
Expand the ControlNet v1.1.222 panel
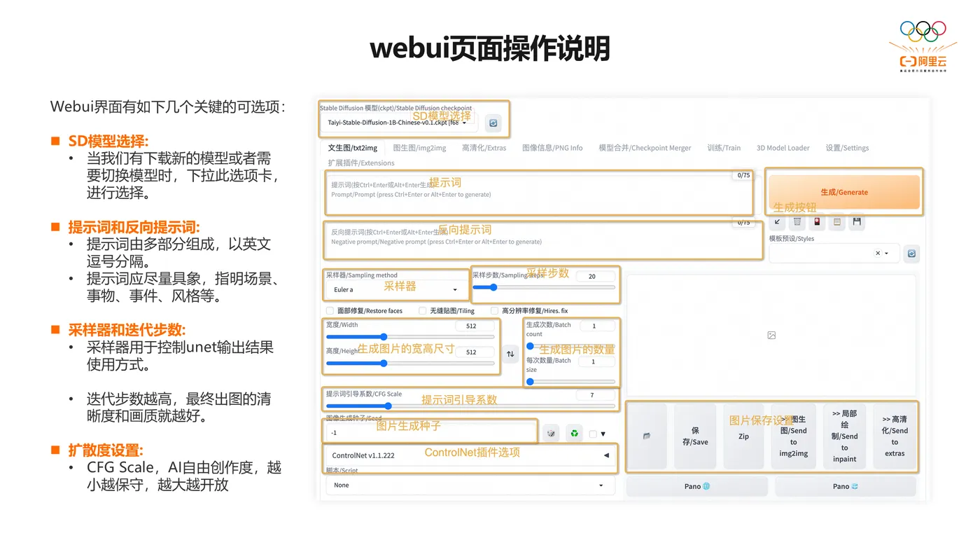tap(470, 455)
